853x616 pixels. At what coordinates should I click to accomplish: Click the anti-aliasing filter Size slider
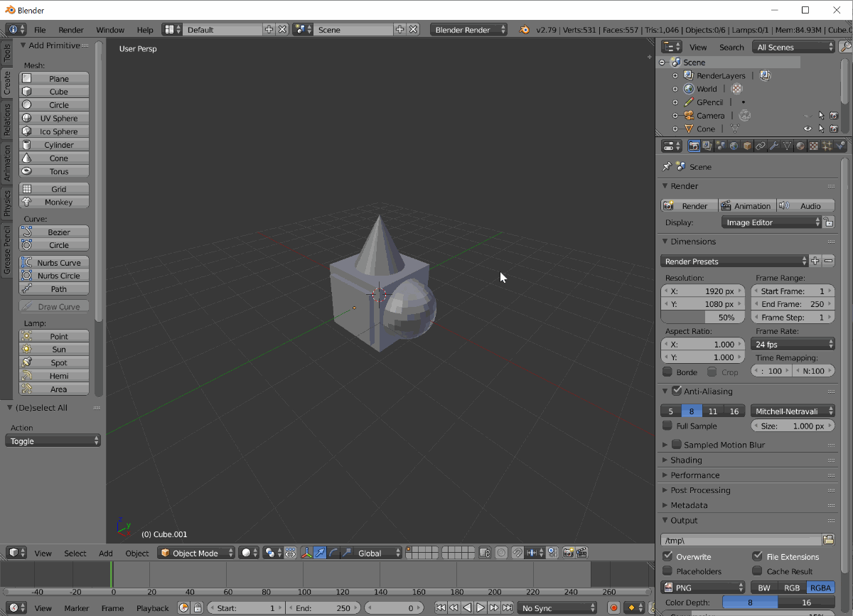793,426
